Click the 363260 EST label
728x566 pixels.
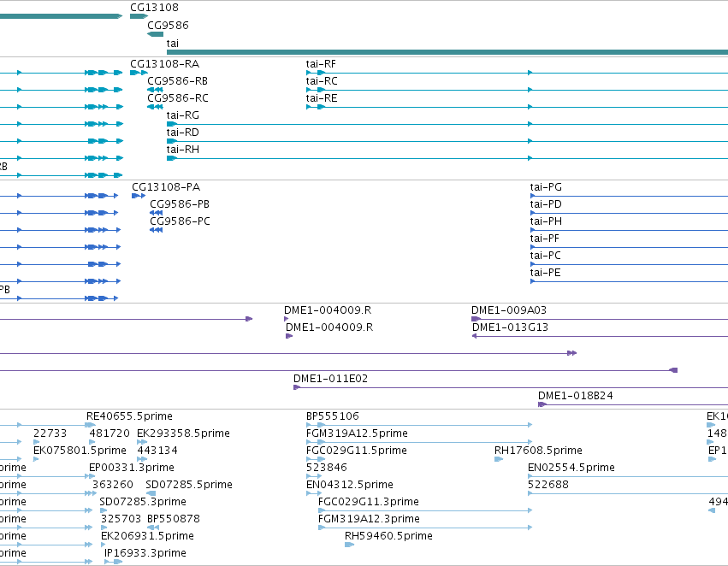tap(112, 485)
